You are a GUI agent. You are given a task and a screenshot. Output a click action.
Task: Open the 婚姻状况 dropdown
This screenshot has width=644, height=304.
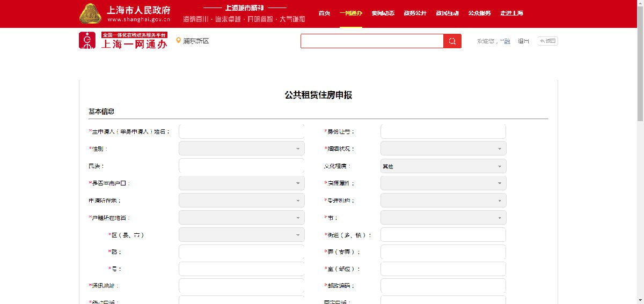(443, 149)
